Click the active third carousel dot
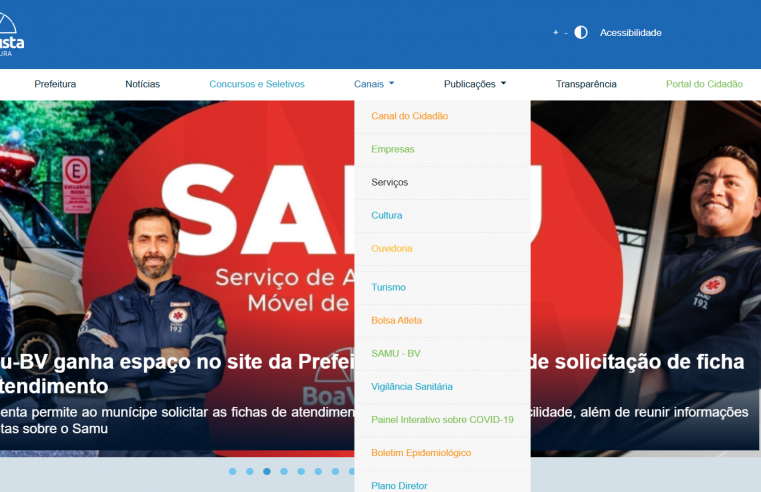This screenshot has height=492, width=761. coord(267,471)
